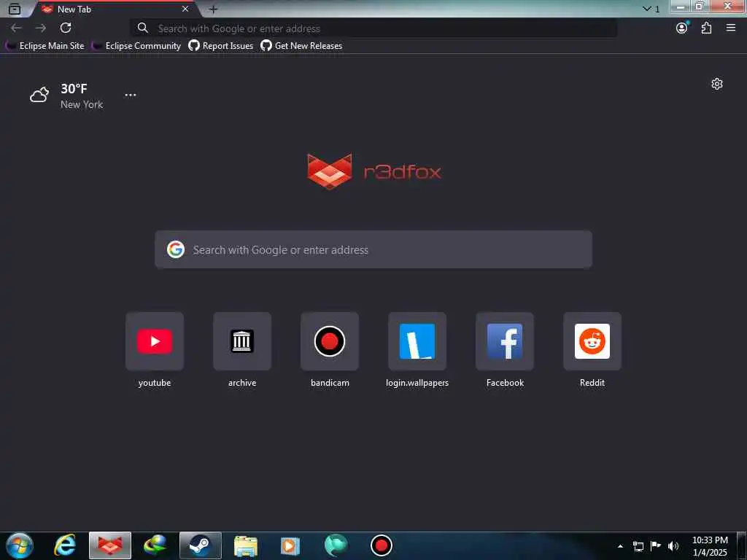Open Eclipse Community bookmark
This screenshot has width=747, height=560.
point(137,46)
